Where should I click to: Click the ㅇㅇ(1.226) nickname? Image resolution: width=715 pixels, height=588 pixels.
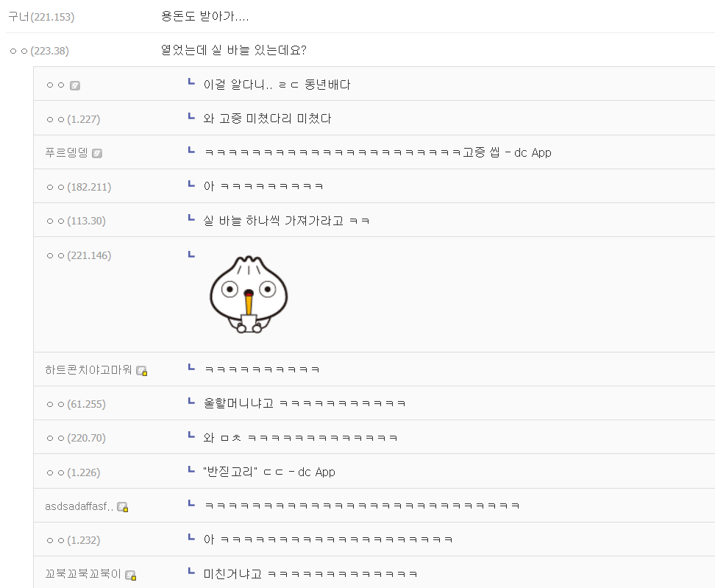73,472
